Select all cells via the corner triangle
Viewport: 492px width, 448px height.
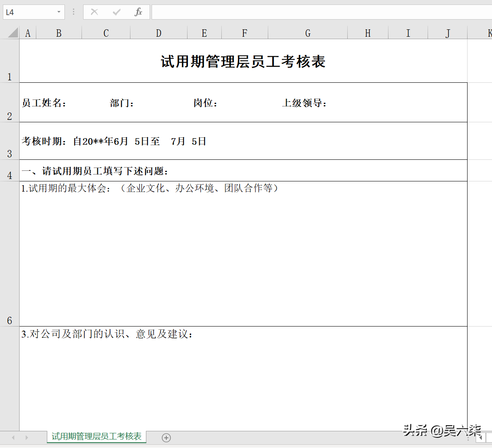[x=12, y=32]
